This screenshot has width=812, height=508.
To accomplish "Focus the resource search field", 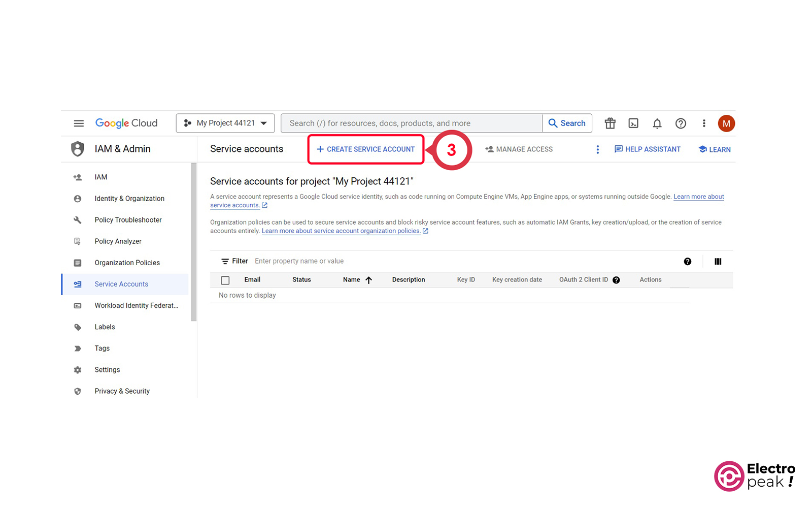I will [412, 123].
